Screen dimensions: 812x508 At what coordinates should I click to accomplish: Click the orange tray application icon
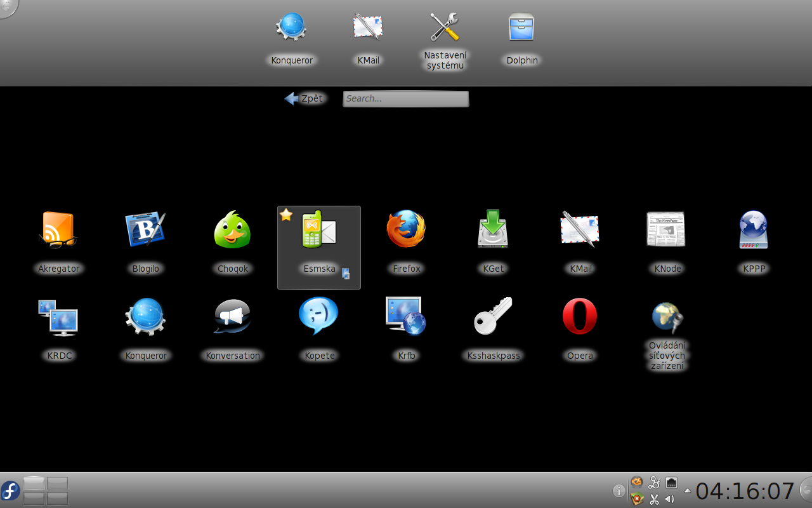636,482
